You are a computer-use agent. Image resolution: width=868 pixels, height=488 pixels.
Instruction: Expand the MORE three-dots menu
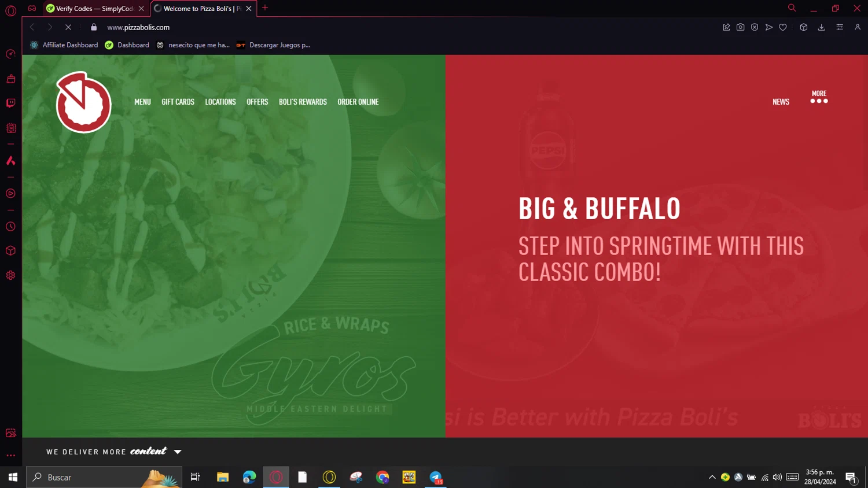[819, 97]
